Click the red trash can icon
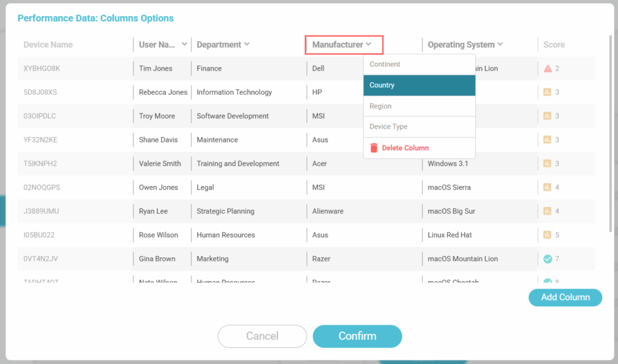 (374, 148)
